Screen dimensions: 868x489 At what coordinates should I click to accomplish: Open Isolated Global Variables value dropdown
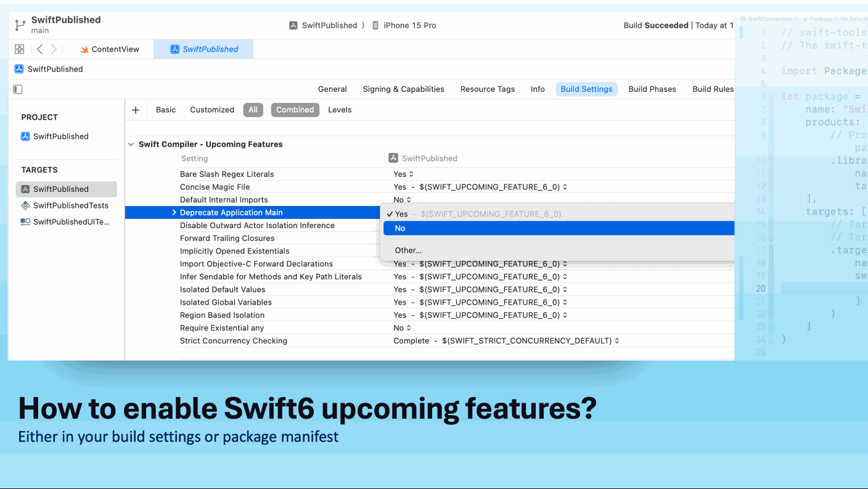point(480,302)
